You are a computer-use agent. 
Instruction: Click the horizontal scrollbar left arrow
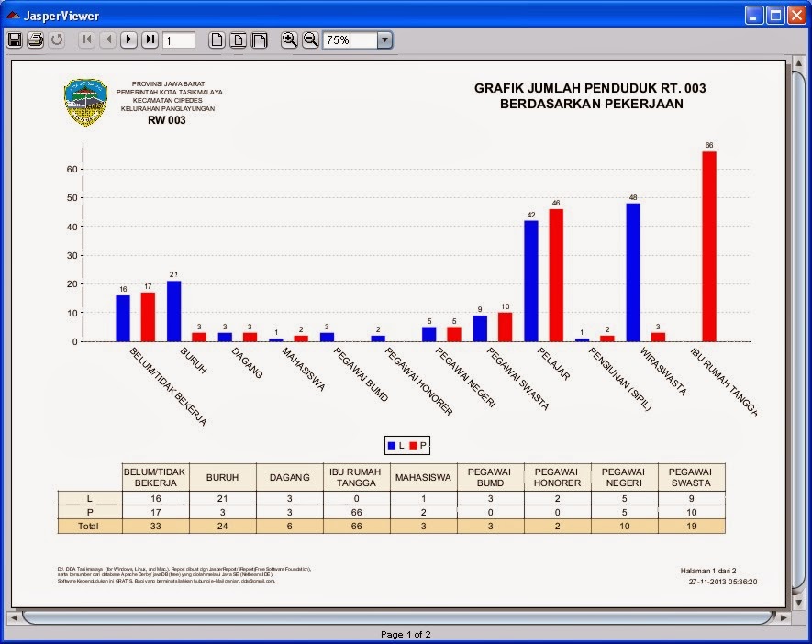click(15, 617)
